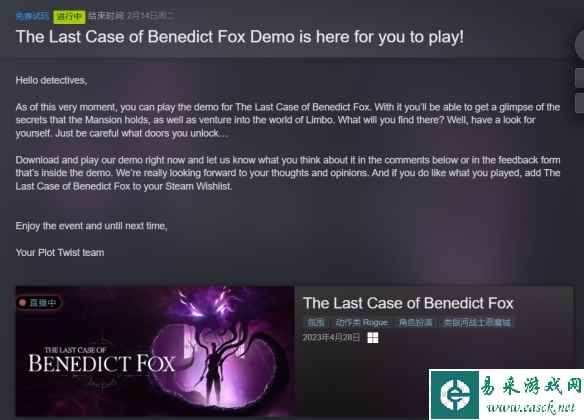
Task: Click the 易采游戏网 watermark text
Action: [530, 386]
